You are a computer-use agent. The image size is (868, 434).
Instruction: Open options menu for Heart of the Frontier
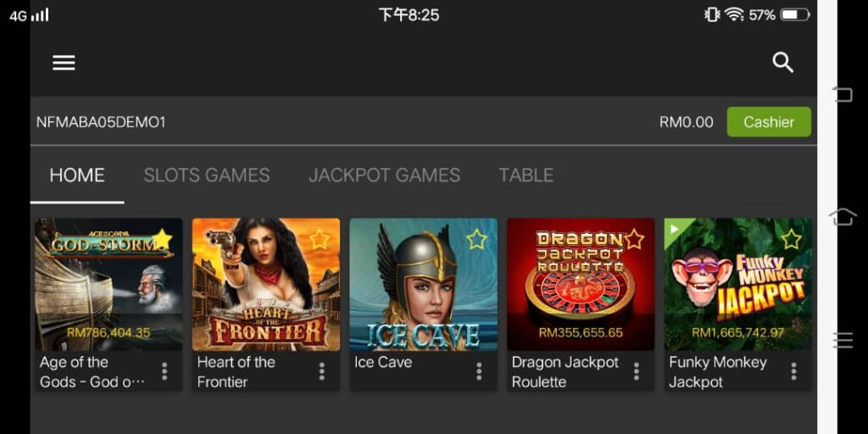point(321,371)
